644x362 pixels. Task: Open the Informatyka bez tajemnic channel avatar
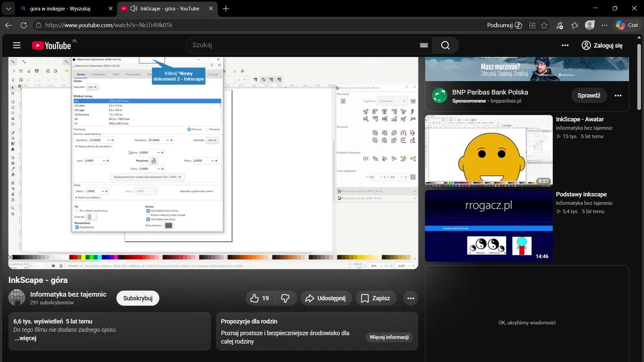(x=17, y=298)
